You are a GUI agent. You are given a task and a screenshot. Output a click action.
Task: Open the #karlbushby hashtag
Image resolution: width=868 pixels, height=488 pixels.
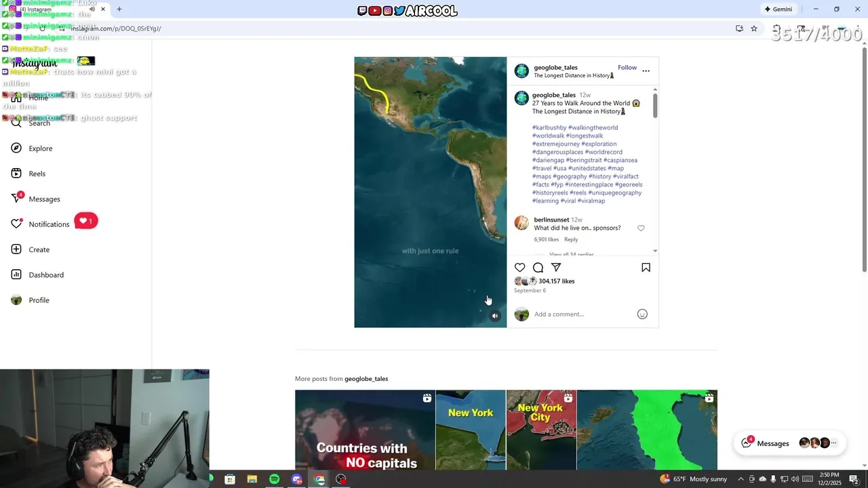click(x=549, y=127)
